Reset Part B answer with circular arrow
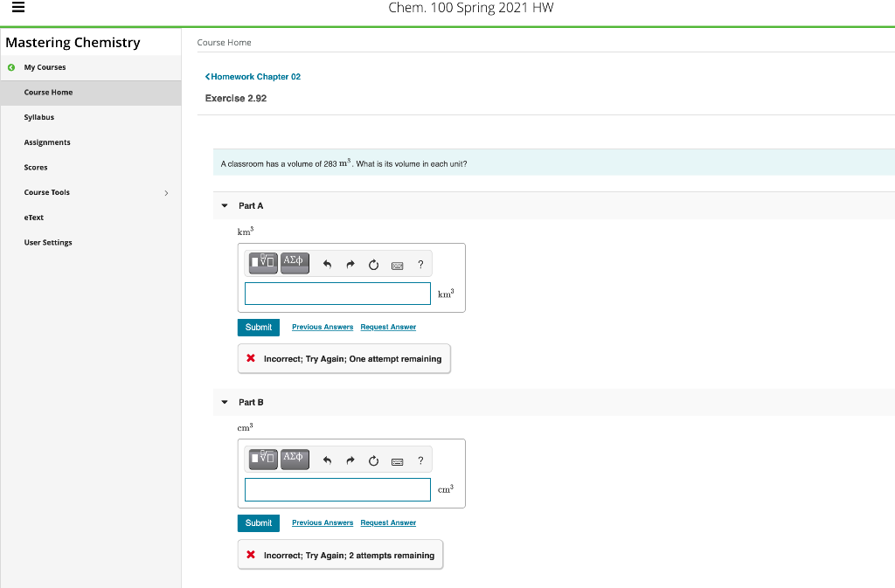The image size is (895, 588). click(x=373, y=460)
